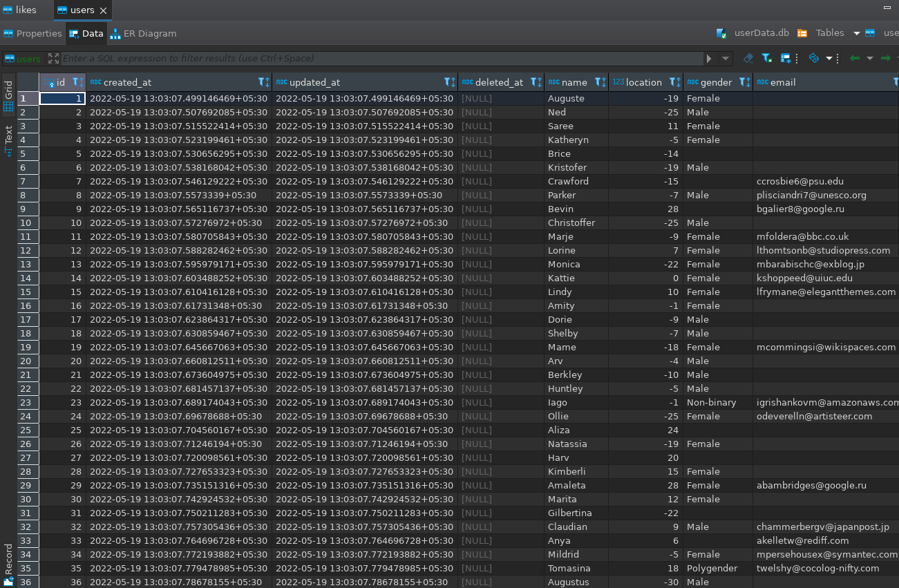The height and width of the screenshot is (588, 899).
Task: Select email cell 'plisciandri7@unesco.org'
Action: [x=826, y=195]
